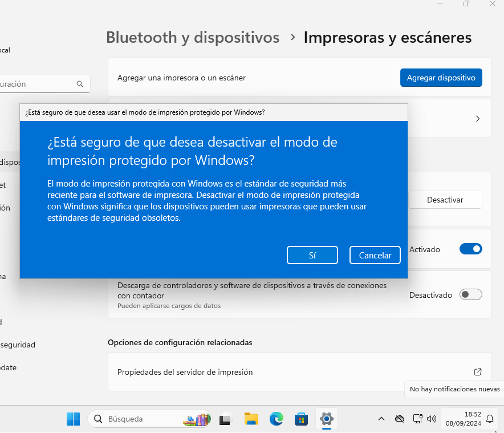Focus the settings search field
This screenshot has height=433, width=504.
pos(44,84)
